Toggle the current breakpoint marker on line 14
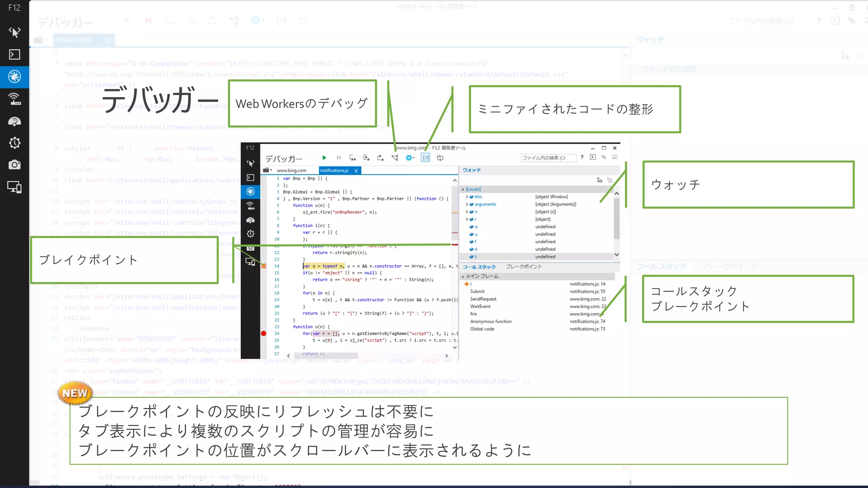Screen dimensions: 868x488 (264, 266)
